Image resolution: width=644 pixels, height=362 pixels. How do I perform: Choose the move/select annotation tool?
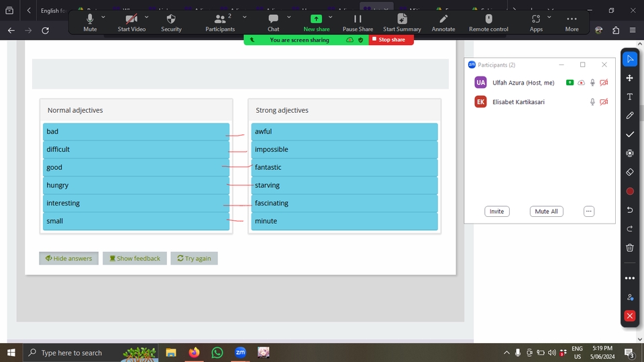[630, 78]
